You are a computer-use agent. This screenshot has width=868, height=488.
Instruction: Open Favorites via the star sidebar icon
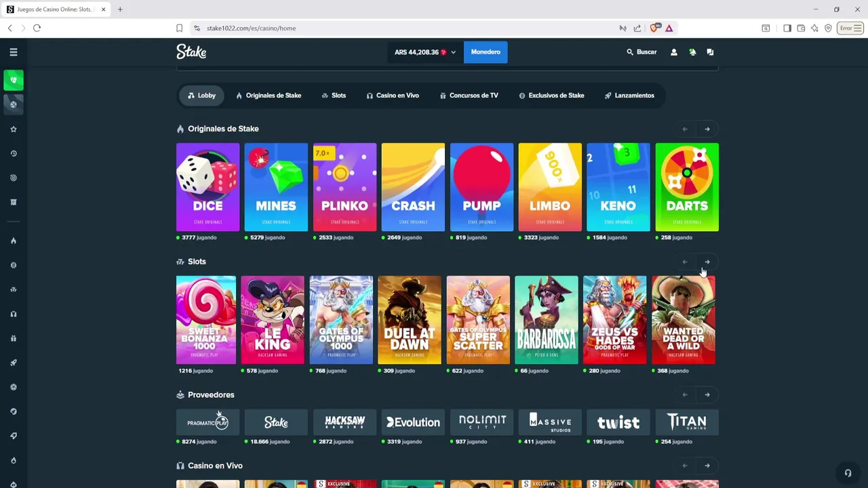[x=13, y=129]
